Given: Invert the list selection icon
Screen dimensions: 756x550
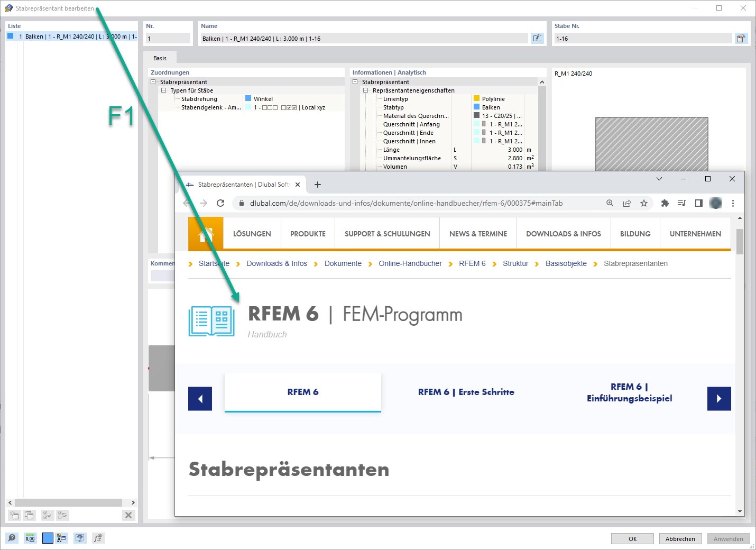Looking at the screenshot, I should pyautogui.click(x=62, y=515).
